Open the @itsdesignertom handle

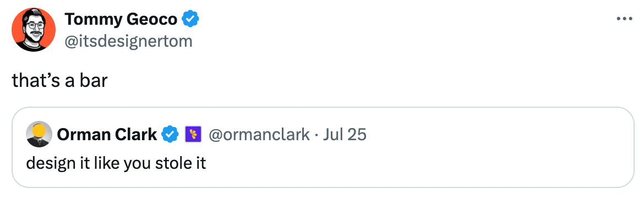coord(128,41)
